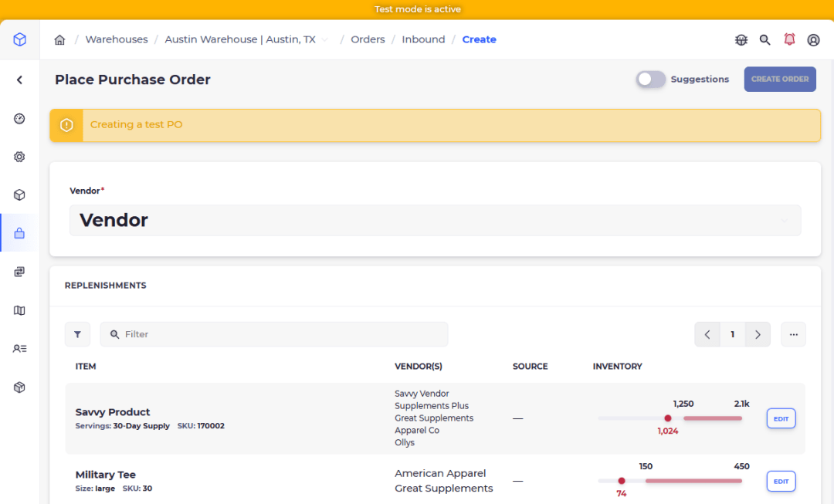Viewport: 834px width, 504px height.
Task: Click the replenishments Filter input field
Action: pyautogui.click(x=274, y=334)
